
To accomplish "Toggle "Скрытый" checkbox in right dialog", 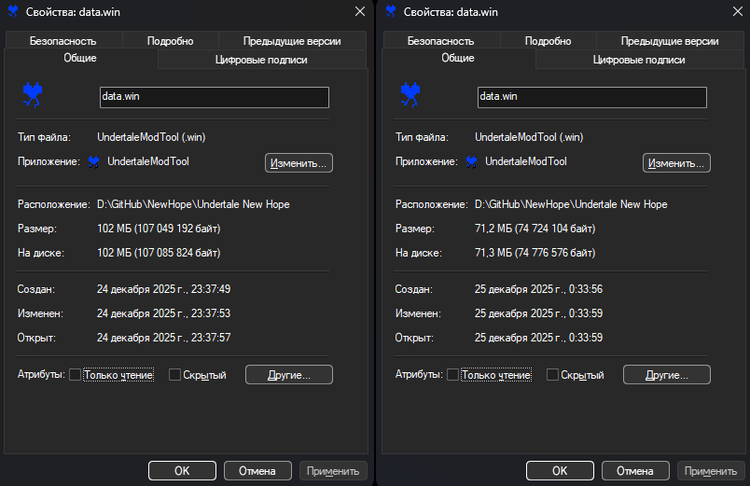I will point(553,375).
